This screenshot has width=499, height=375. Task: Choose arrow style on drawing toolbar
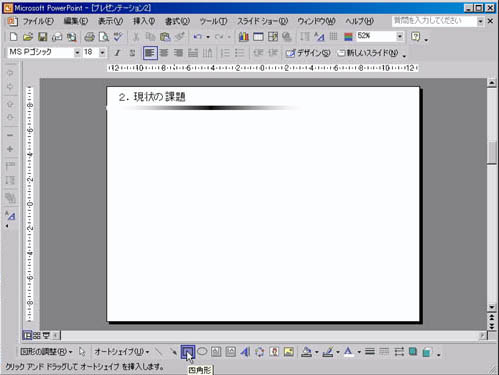399,352
